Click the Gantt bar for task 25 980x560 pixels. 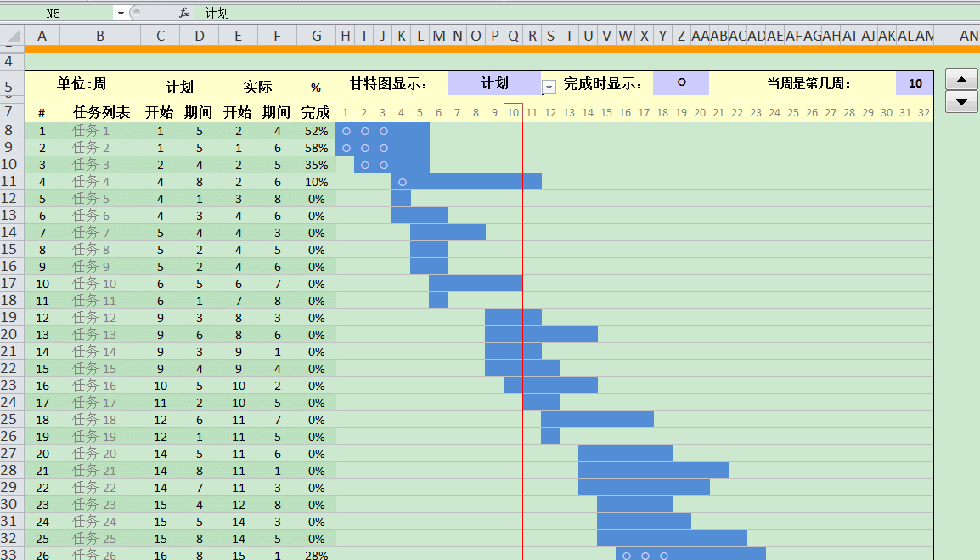tap(672, 539)
